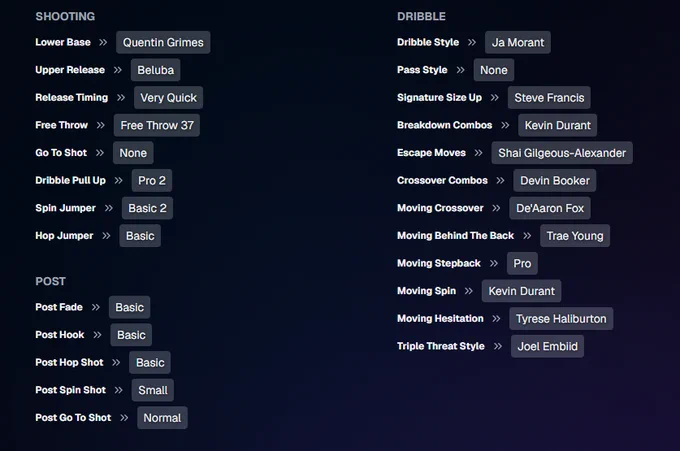Click the Lower Base label
The width and height of the screenshot is (680, 451).
(x=63, y=42)
